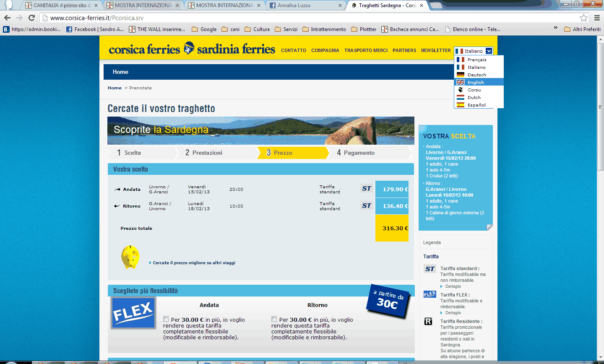Image resolution: width=604 pixels, height=364 pixels.
Task: Click the blue FLEX logo image
Action: (x=133, y=312)
